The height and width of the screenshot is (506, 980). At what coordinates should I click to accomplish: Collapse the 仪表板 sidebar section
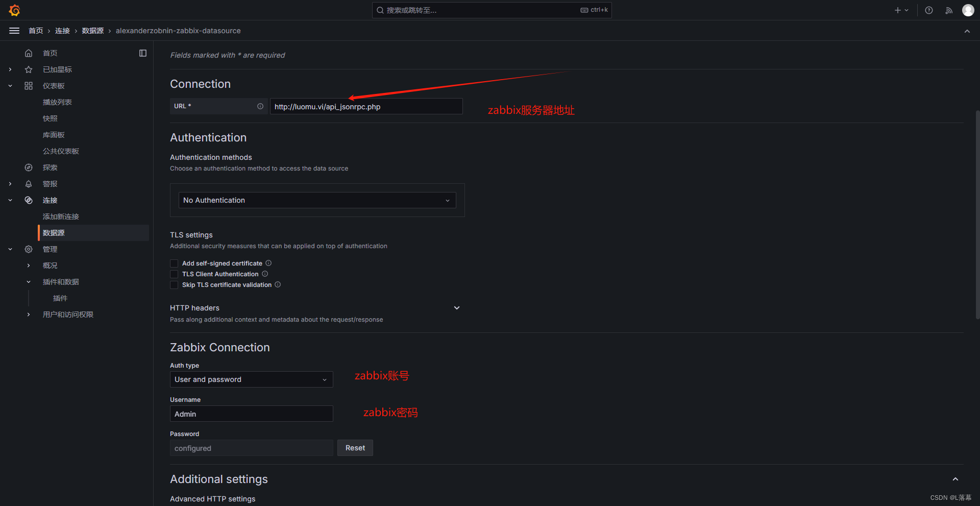[10, 86]
